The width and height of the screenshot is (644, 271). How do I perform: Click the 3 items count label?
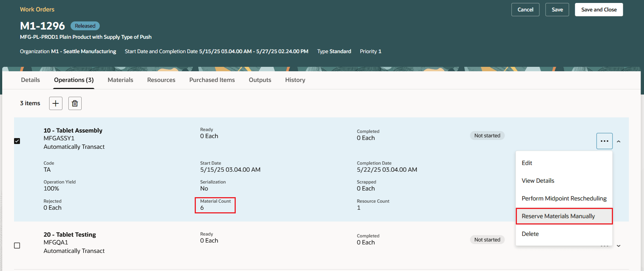coord(30,103)
